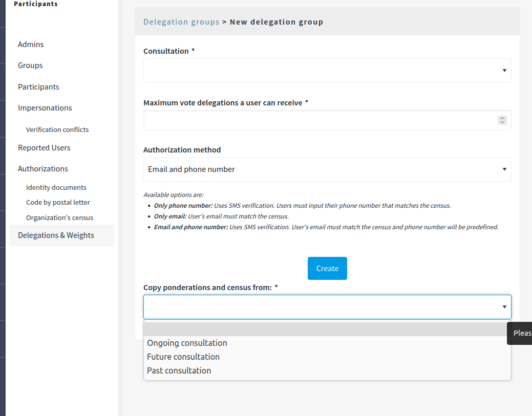Open the Authorization method dropdown
Viewport: 532px width, 416px height.
pos(327,169)
